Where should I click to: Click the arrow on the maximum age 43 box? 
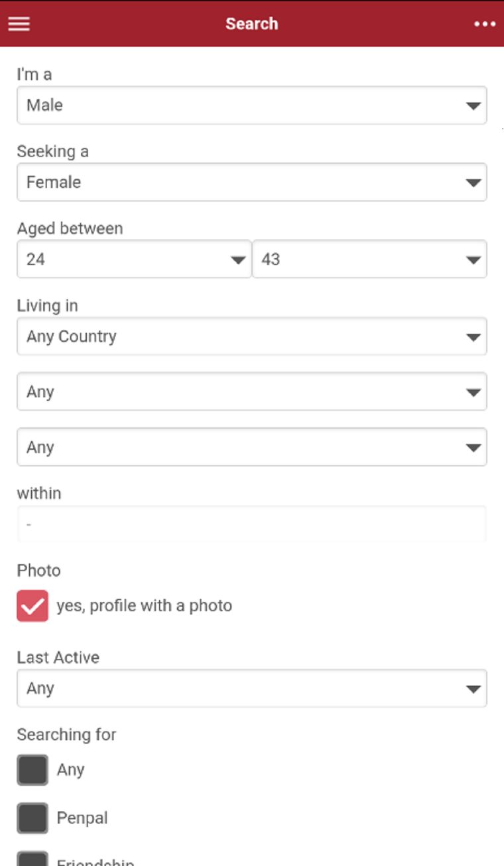[473, 259]
